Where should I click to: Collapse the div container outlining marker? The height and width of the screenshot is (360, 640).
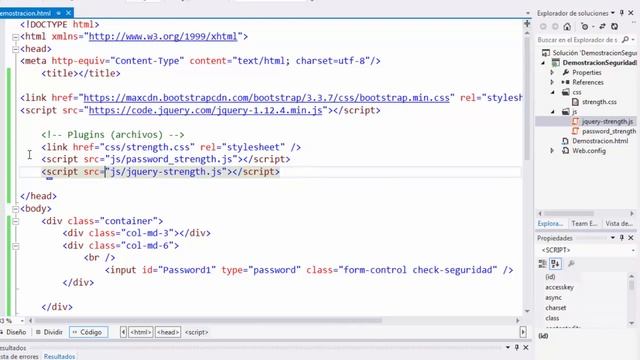click(15, 222)
